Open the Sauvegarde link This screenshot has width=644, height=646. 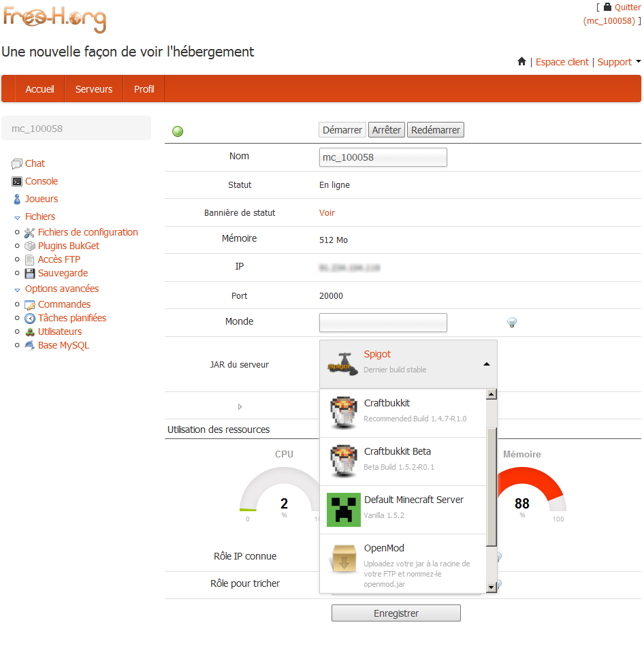(x=63, y=273)
